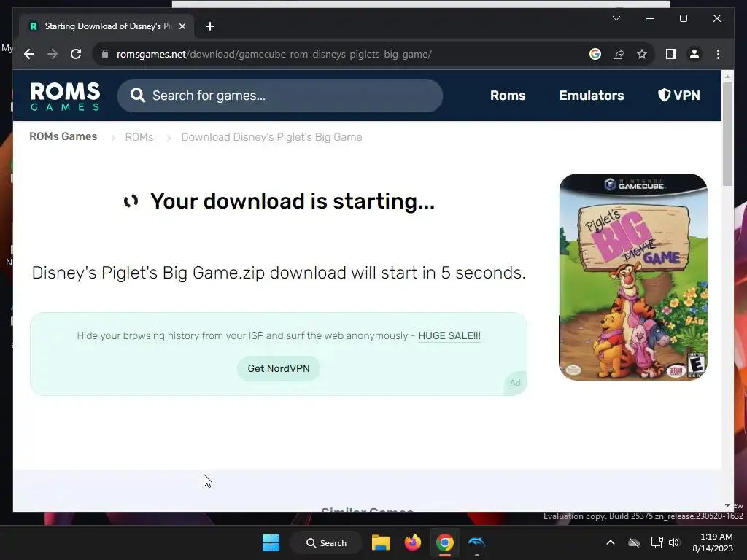The width and height of the screenshot is (747, 560).
Task: Open Chrome's three-dot menu
Action: click(718, 54)
